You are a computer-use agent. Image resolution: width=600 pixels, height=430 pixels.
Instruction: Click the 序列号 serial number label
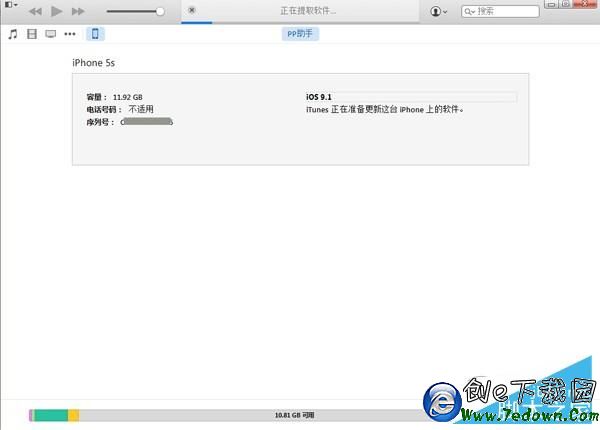click(100, 122)
